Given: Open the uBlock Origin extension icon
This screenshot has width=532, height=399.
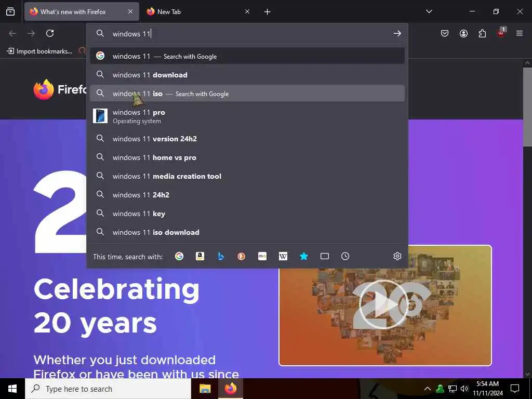Looking at the screenshot, I should pos(501,33).
